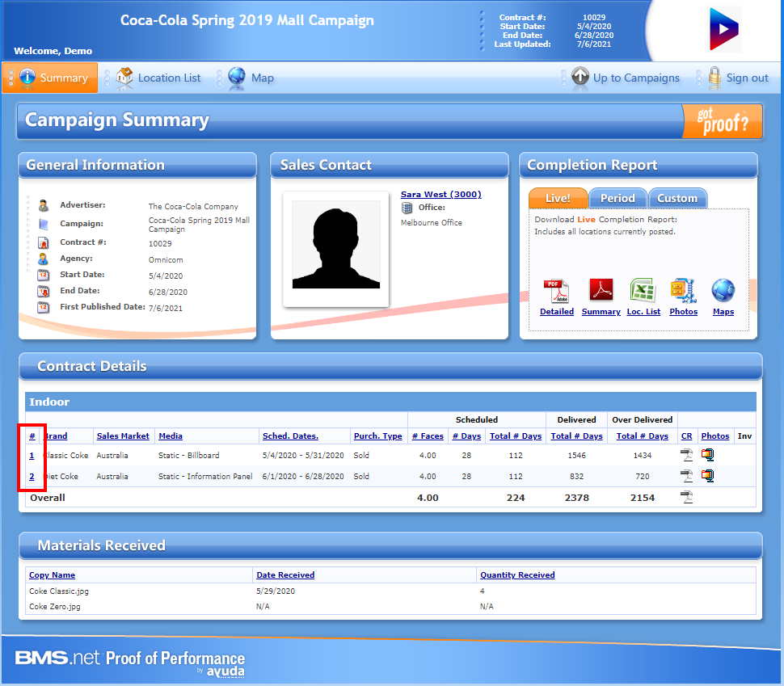Sort materials by Quantity Received
Screen dimensions: 784x686
point(517,575)
